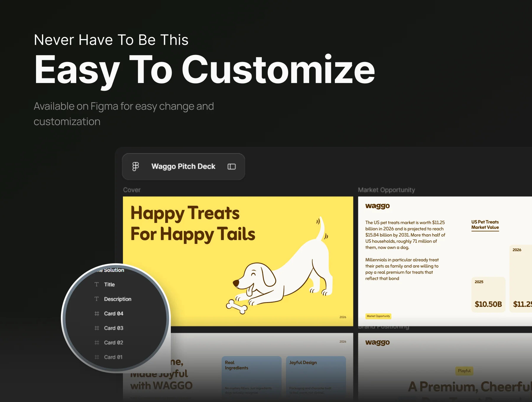Click the with WAGGO headline text
532x402 pixels.
[x=161, y=385]
